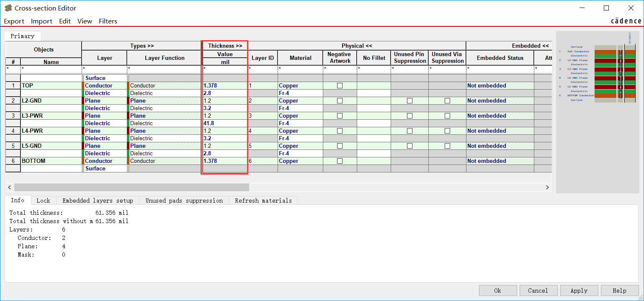
Task: Click the L3-PWR layer color swatch
Action: [83, 116]
